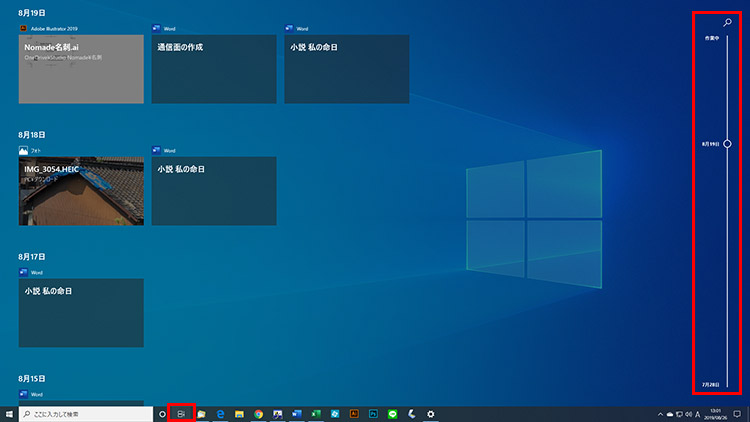
Task: Click the Task View icon in taskbar
Action: (x=181, y=413)
